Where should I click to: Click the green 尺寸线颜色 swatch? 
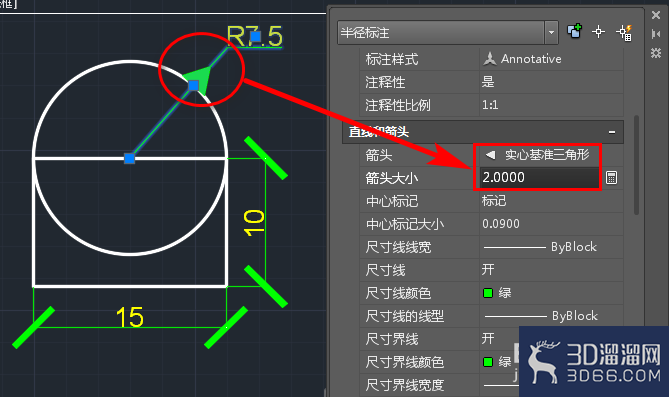click(488, 293)
